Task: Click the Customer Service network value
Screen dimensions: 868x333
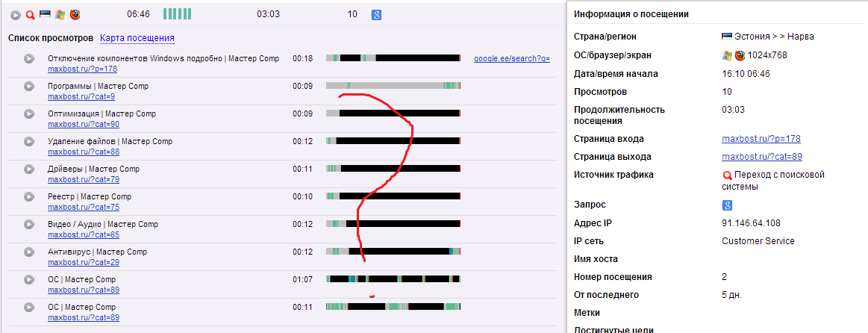Action: tap(758, 241)
